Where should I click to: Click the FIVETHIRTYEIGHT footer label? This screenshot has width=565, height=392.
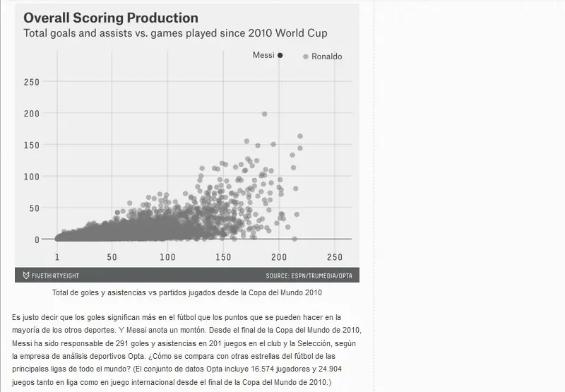click(x=56, y=276)
